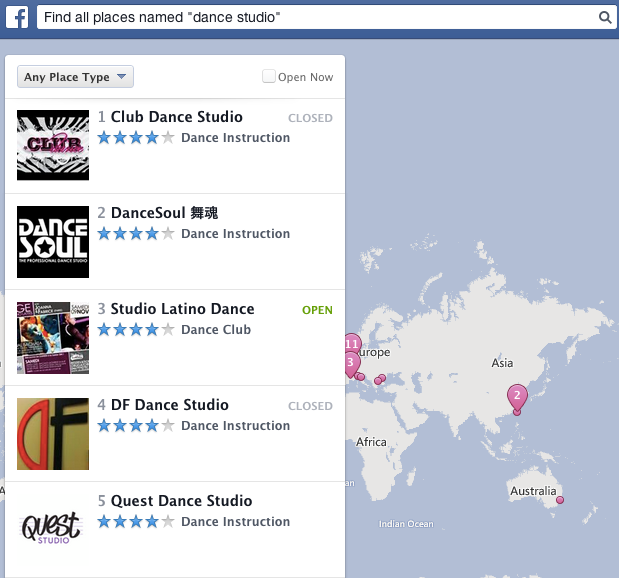Click Studio Latino Dance star rating
This screenshot has width=619, height=578.
(x=136, y=329)
